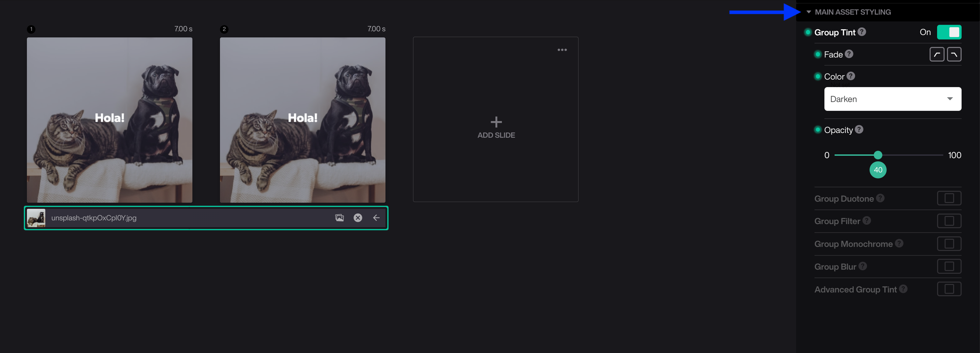The width and height of the screenshot is (980, 353).
Task: Open the three-dot slide options menu
Action: click(562, 50)
